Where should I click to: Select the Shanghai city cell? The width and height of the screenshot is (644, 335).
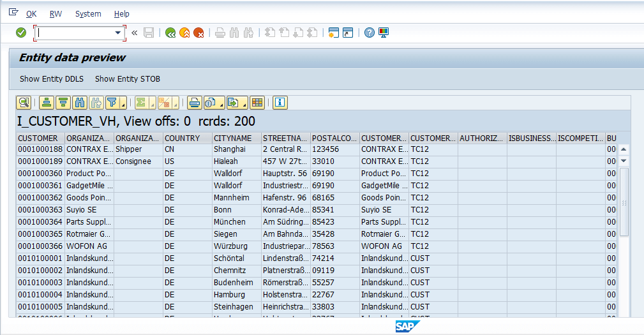237,149
